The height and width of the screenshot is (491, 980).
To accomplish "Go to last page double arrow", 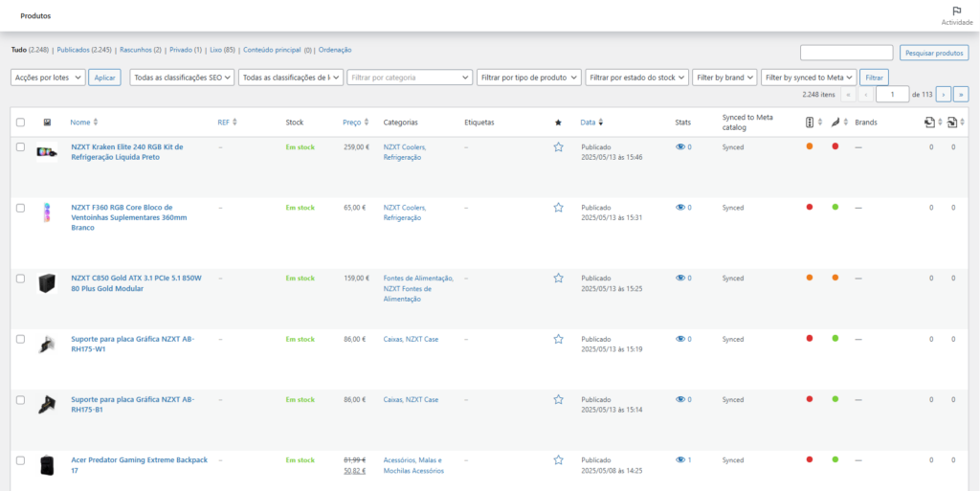I will coord(961,95).
